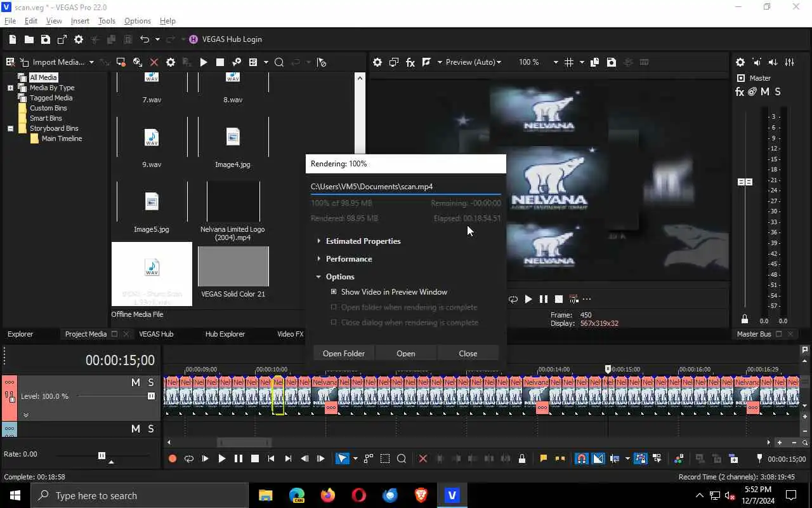Open Master Bus audio properties gear
The image size is (812, 508).
coord(740,62)
